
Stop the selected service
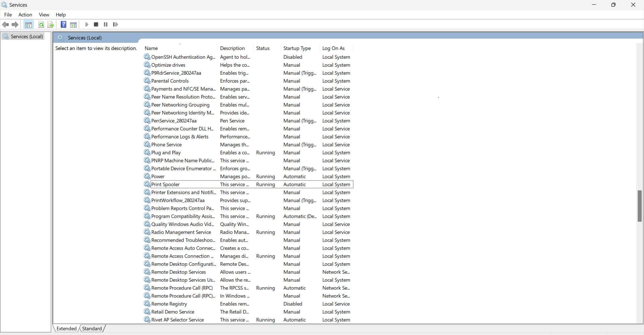point(96,24)
